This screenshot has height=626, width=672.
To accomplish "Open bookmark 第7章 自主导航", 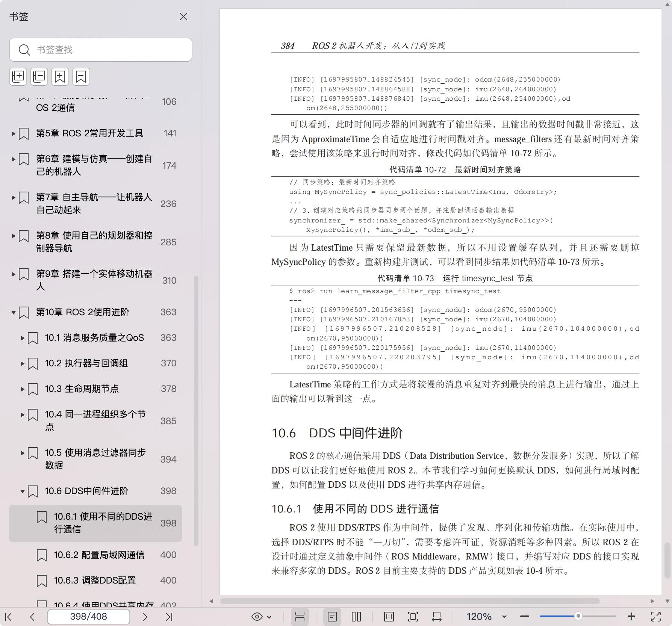I will click(94, 203).
